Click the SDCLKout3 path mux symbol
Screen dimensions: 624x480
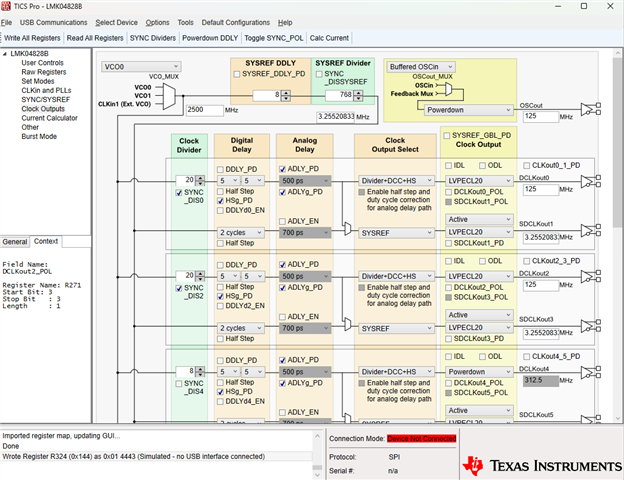347,324
